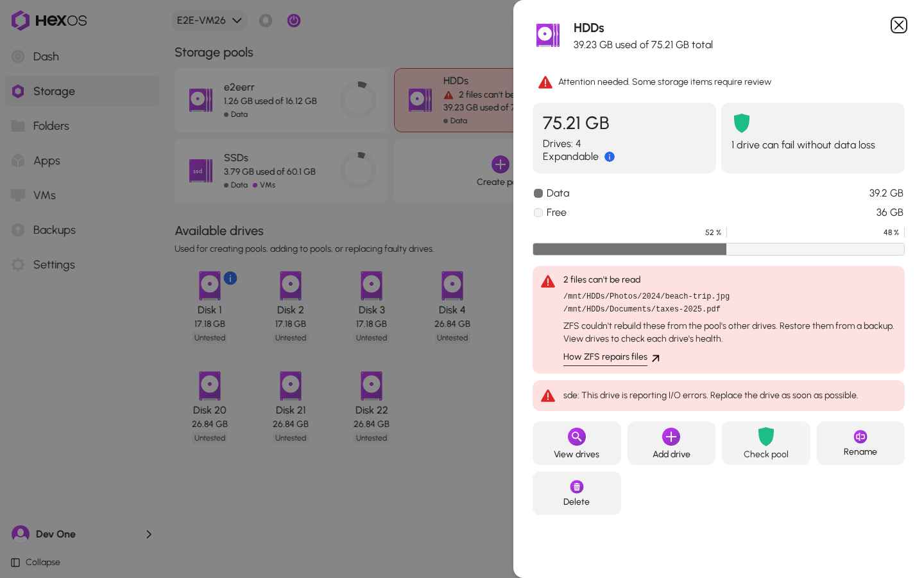Screen dimensions: 924x578
Task: Select the Disk 1 drive icon
Action: (x=210, y=286)
